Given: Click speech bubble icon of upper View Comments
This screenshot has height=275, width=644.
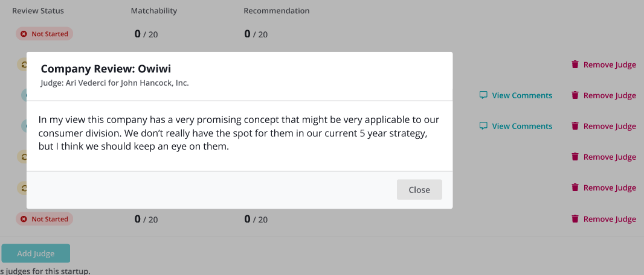Looking at the screenshot, I should coord(483,95).
